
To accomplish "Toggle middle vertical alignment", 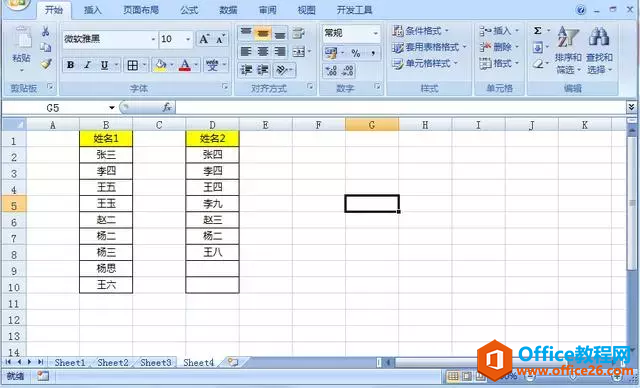I will 263,33.
